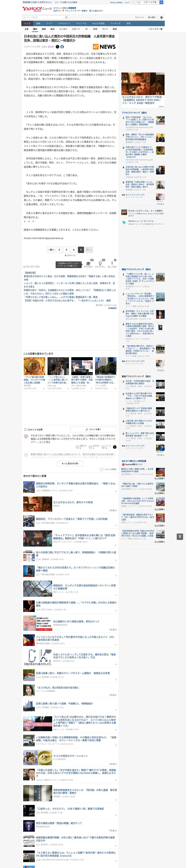Select the エンタメ category
The height and width of the screenshot is (868, 186).
tap(63, 29)
